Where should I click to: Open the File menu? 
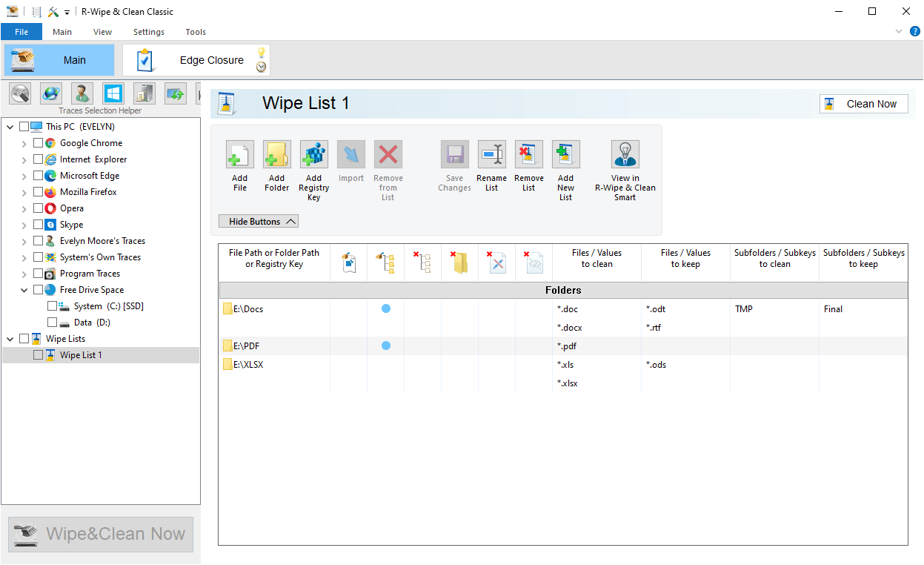21,32
